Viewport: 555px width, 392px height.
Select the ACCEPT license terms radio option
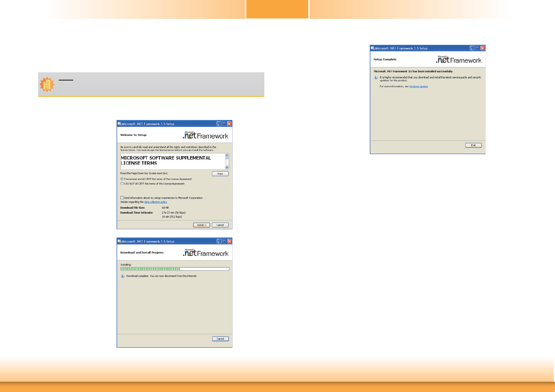click(122, 179)
